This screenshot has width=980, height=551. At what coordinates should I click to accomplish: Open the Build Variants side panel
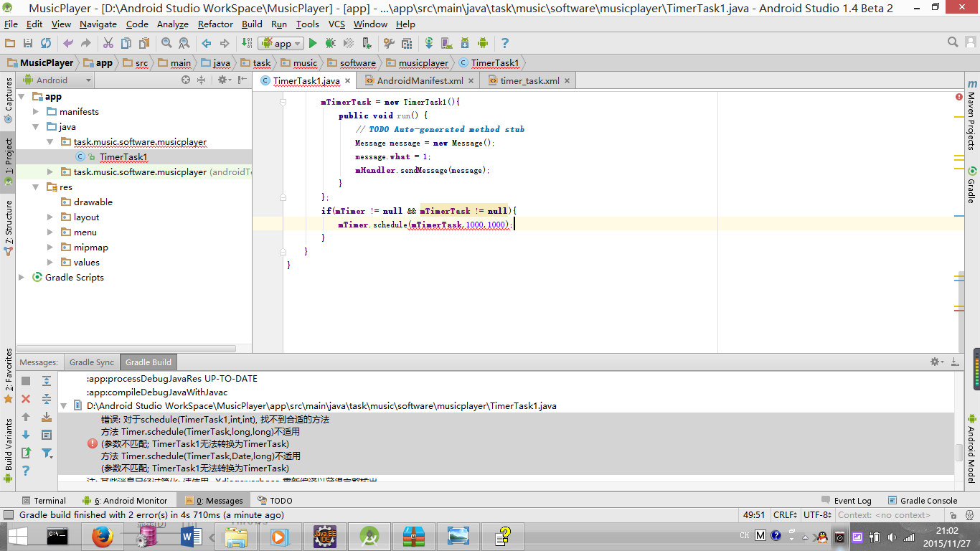point(8,452)
